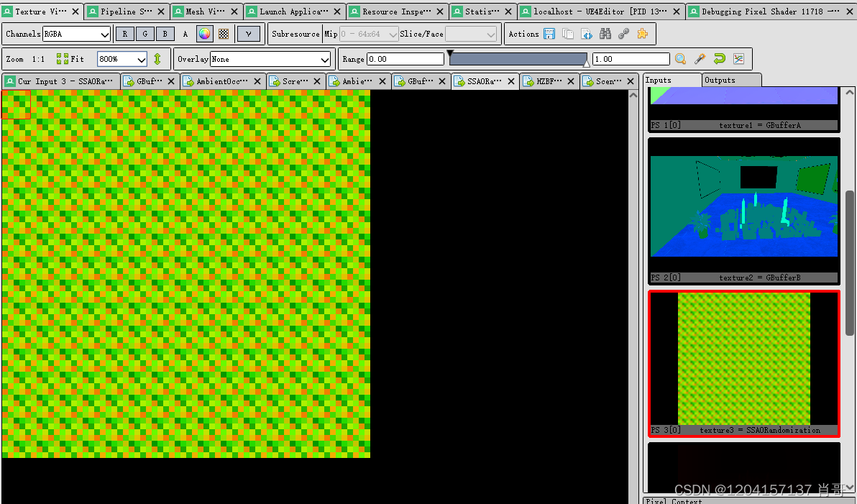This screenshot has width=857, height=504.
Task: Select the HZBF texture tab
Action: [550, 81]
